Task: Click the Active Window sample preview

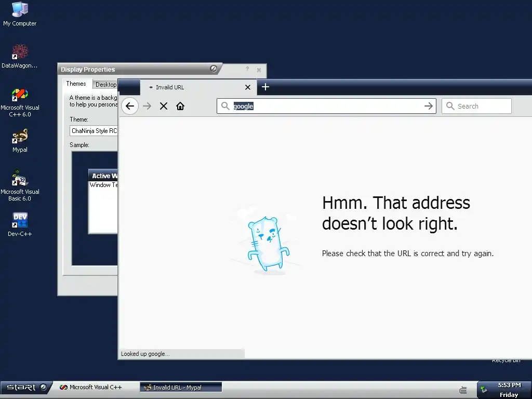Action: point(103,201)
